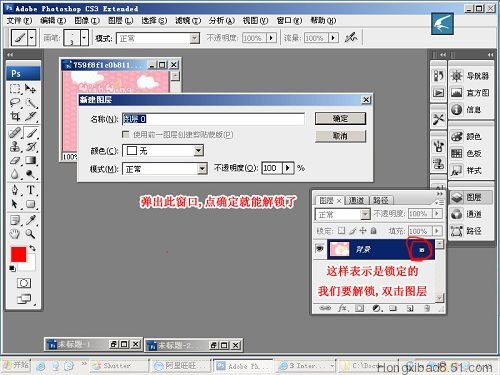Viewport: 500px width, 375px height.
Task: Open layer blend mode dropdown 正常
Action: 343,214
